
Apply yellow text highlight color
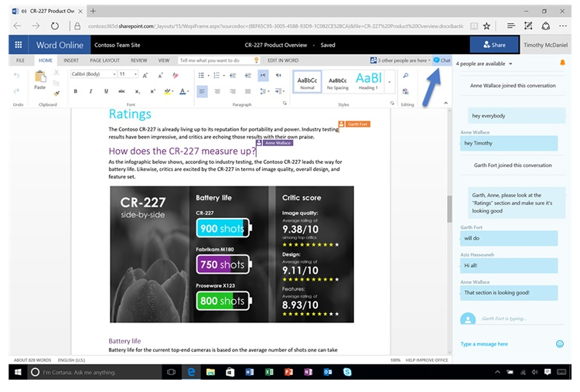click(167, 91)
